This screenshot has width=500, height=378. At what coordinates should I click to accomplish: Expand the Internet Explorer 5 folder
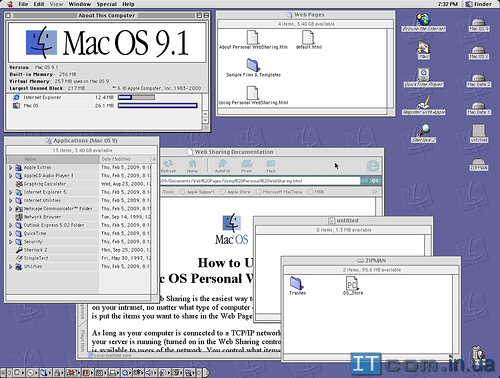click(x=11, y=192)
